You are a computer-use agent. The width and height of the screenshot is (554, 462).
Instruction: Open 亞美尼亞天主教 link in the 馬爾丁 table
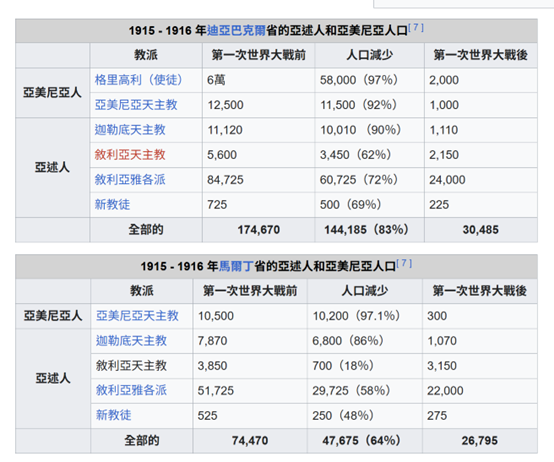click(137, 315)
